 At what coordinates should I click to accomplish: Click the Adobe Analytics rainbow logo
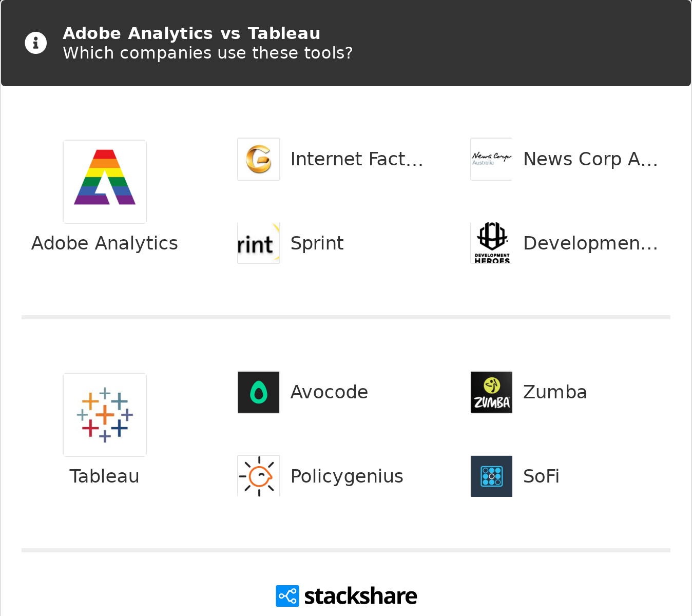click(105, 181)
